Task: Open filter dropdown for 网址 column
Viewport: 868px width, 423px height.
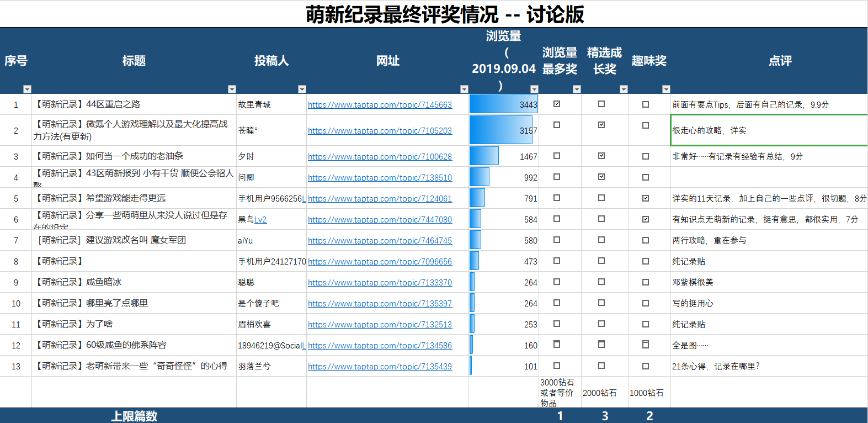Action: pos(464,89)
